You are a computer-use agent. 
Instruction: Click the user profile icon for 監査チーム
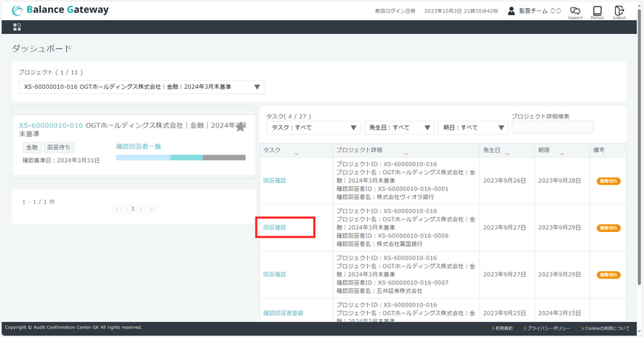[x=511, y=11]
